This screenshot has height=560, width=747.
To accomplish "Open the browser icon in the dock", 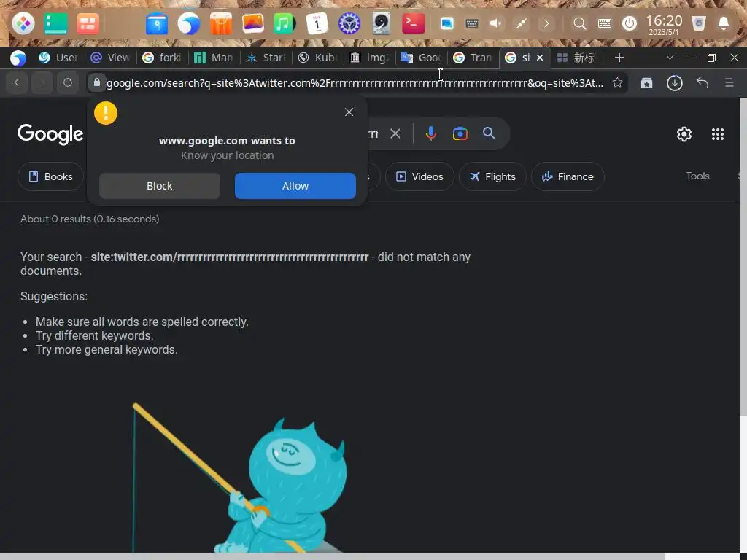I will 189,23.
